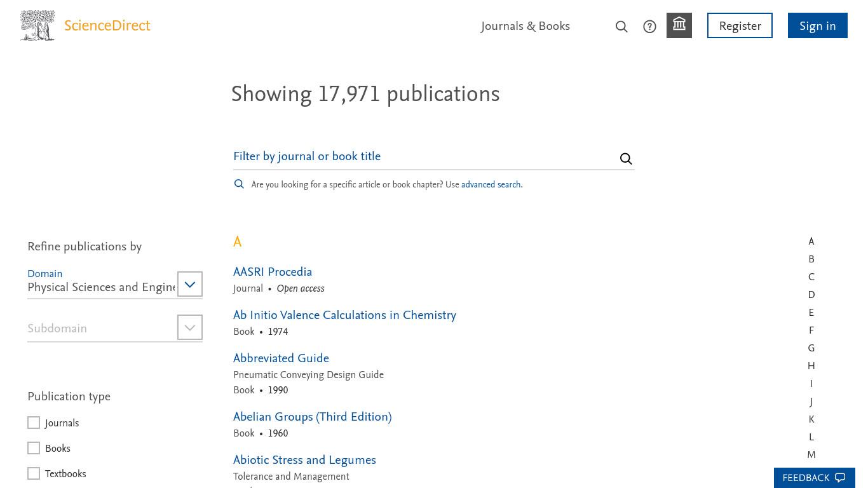Click the Register button
This screenshot has width=868, height=488.
(x=740, y=25)
